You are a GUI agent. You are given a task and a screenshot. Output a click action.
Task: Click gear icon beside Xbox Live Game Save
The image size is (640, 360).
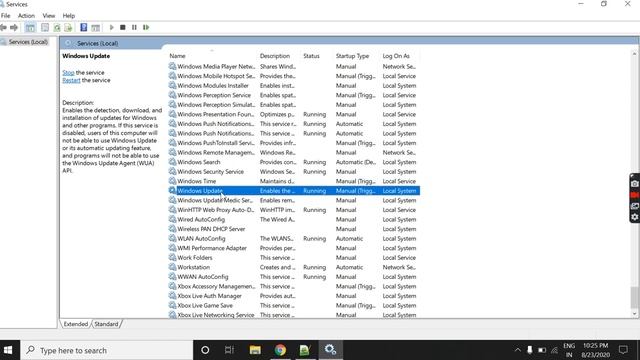point(172,305)
